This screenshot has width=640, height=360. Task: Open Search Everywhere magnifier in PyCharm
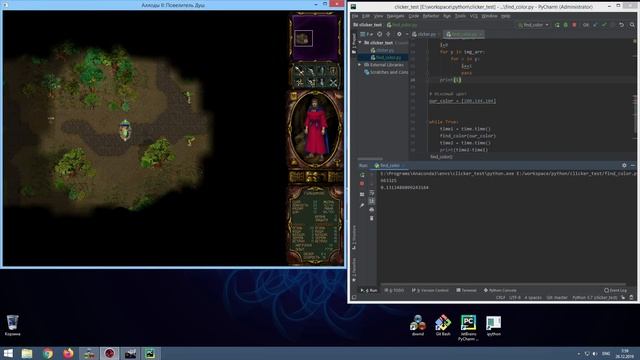pos(632,25)
